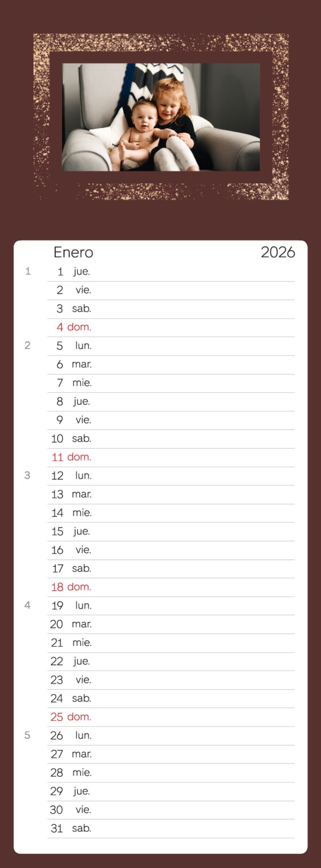Select the row for 14 mie.
321x868 pixels.
coord(171,513)
